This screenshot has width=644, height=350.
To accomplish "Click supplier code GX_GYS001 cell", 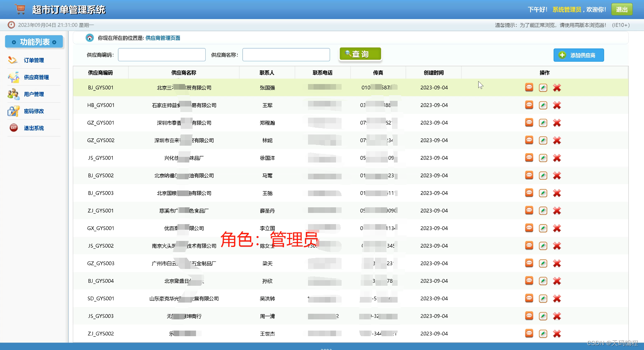I will 101,228.
